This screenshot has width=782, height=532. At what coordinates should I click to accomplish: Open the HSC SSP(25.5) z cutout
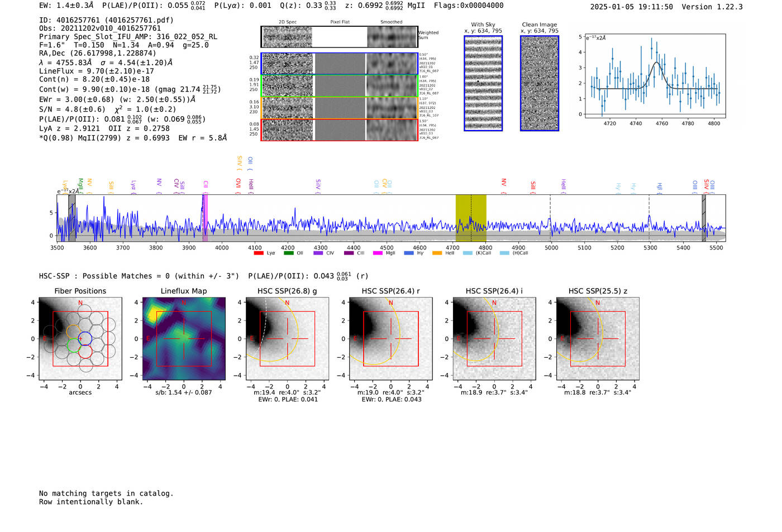(598, 339)
